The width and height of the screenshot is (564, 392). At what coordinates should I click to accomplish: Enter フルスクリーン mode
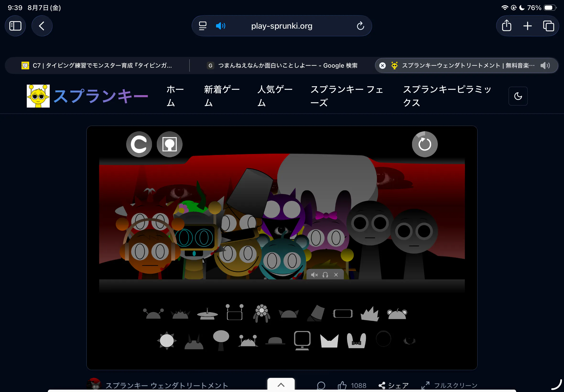coord(449,386)
